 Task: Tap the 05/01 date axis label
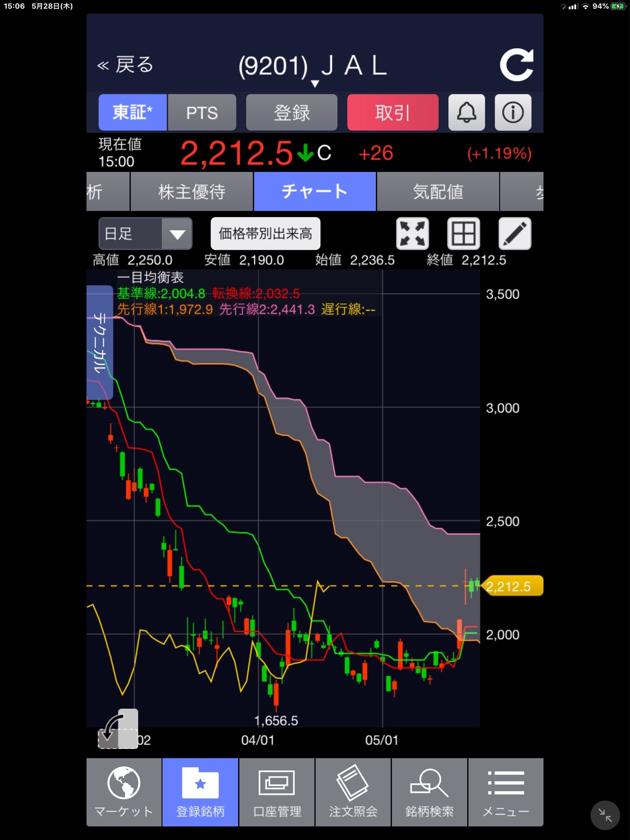pos(382,740)
